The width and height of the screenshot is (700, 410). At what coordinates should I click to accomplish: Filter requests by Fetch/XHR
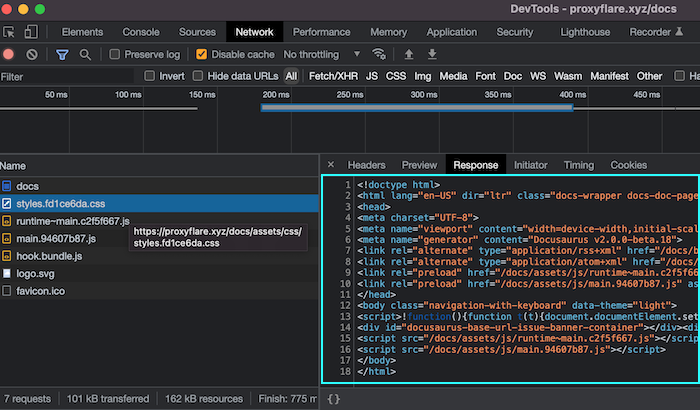tap(333, 76)
